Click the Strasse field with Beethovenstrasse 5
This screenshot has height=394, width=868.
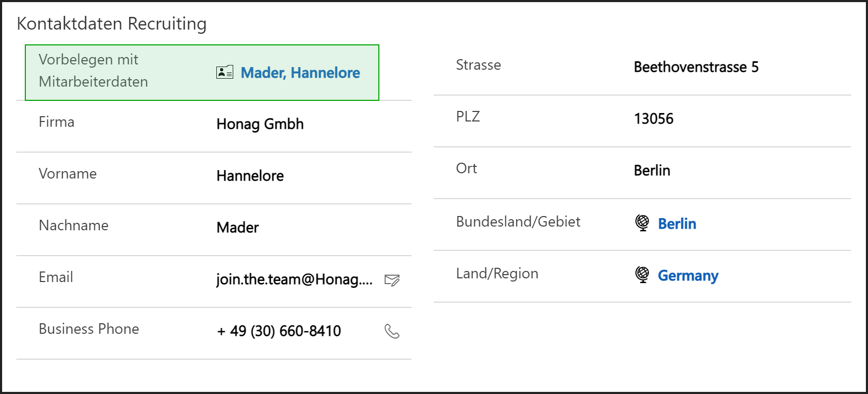coord(696,67)
